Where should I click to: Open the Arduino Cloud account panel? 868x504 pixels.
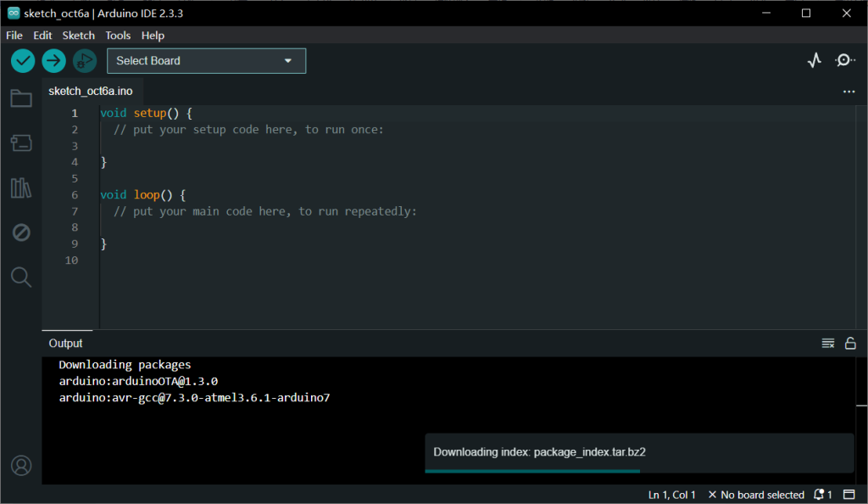click(20, 465)
